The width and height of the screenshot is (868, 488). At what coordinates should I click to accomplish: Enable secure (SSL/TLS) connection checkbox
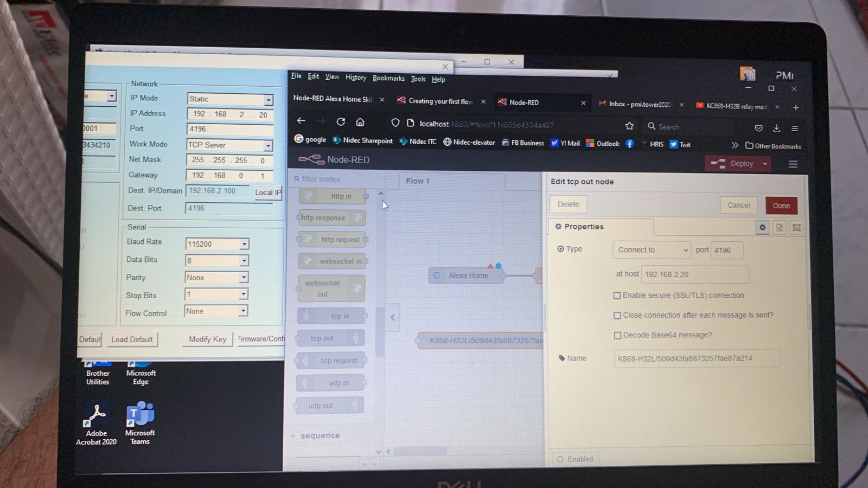617,296
